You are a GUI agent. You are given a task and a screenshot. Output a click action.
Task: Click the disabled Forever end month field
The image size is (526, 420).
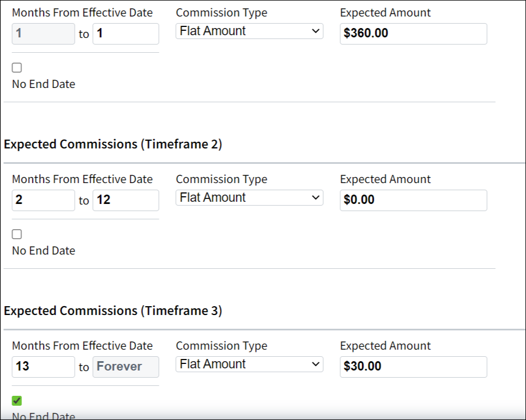[126, 367]
